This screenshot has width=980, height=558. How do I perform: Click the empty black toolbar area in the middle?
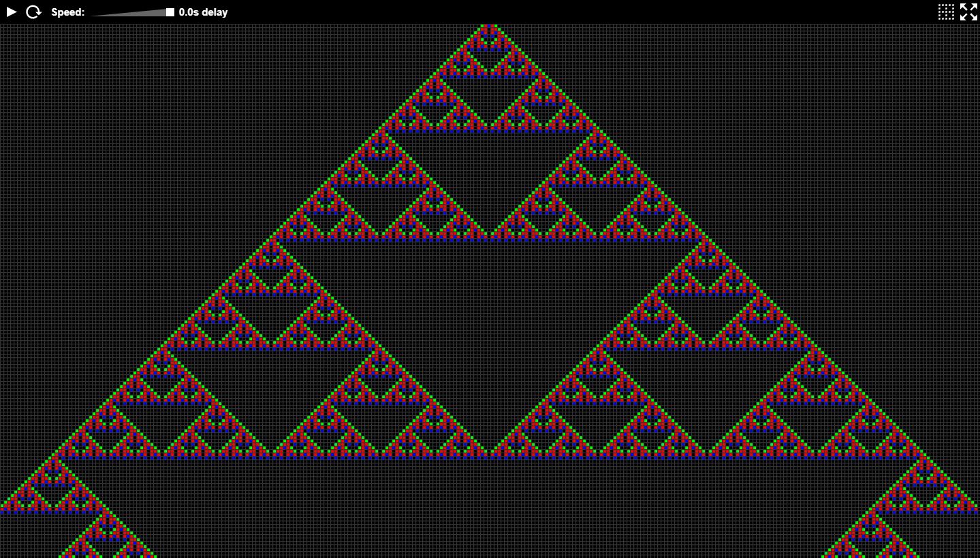click(x=545, y=12)
